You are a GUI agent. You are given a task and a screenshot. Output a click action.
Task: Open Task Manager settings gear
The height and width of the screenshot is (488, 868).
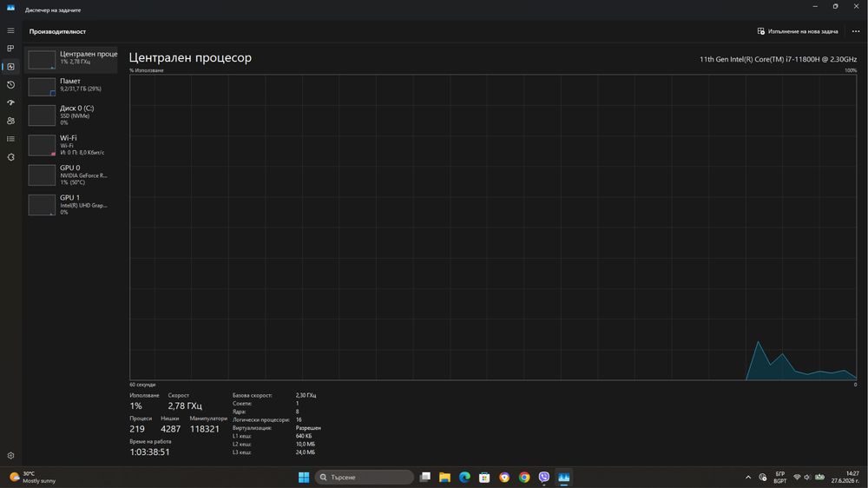(10, 455)
